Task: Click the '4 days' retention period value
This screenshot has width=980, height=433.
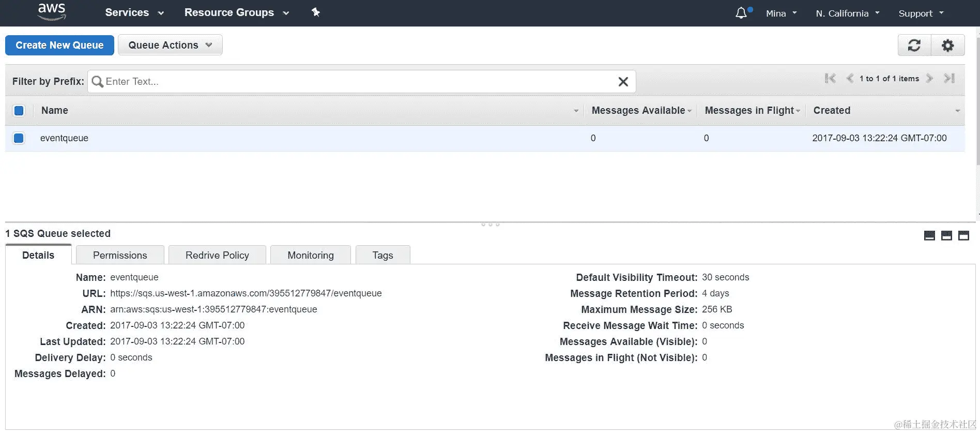Action: pyautogui.click(x=715, y=293)
